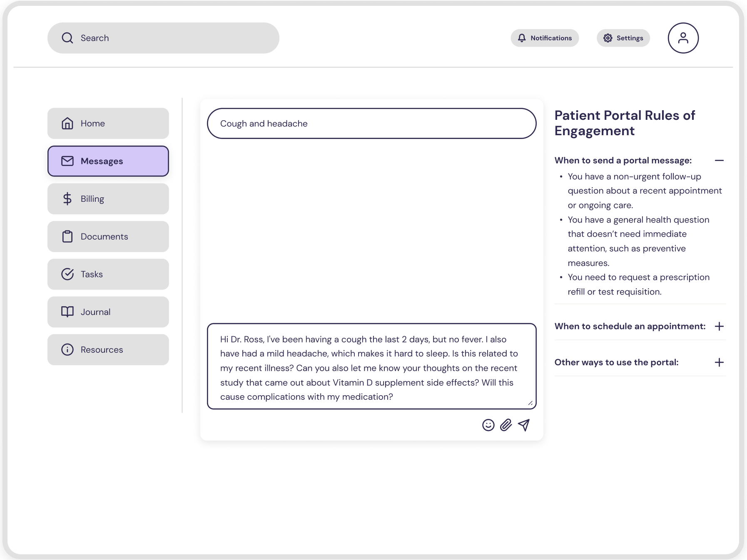Image resolution: width=747 pixels, height=560 pixels.
Task: Click the Billing dollar sign icon
Action: (x=67, y=198)
